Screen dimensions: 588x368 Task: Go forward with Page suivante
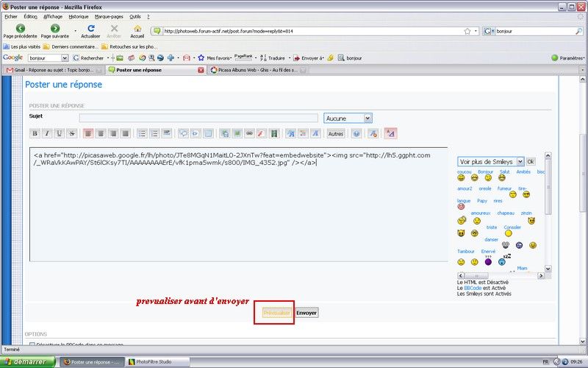coord(55,31)
